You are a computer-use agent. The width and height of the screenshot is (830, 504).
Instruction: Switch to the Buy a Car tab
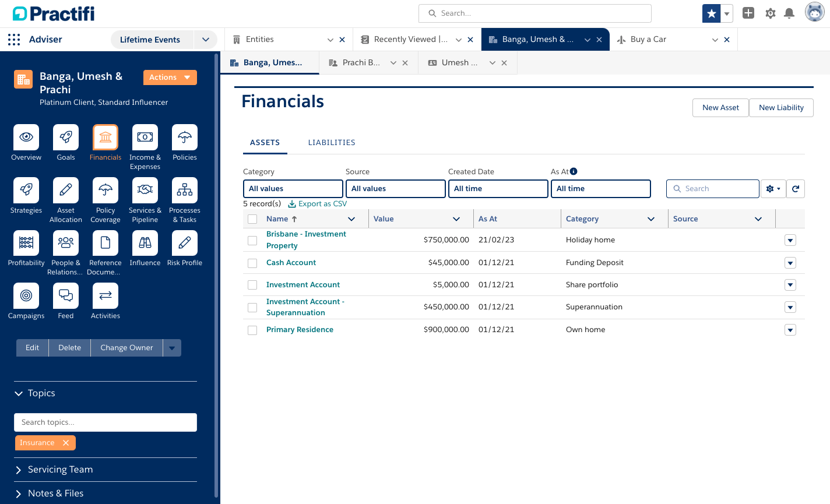[648, 40]
